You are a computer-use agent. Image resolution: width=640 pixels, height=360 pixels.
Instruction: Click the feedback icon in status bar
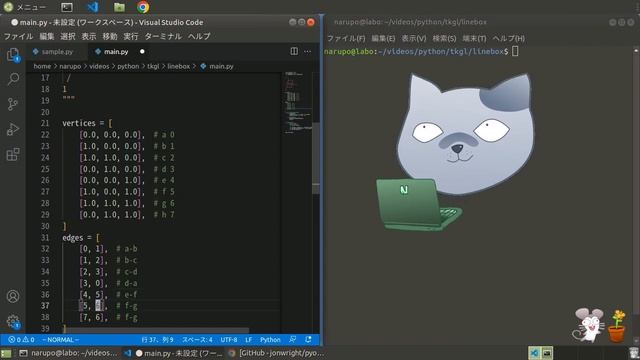click(293, 340)
